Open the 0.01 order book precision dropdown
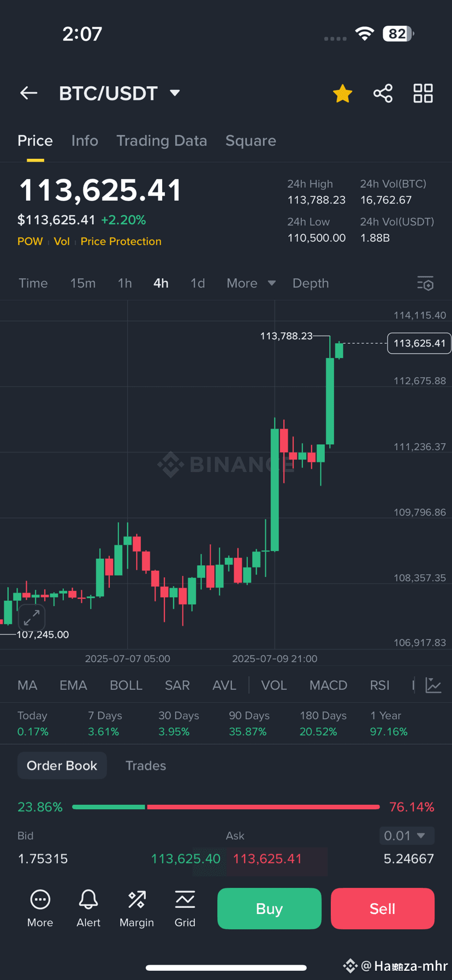The height and width of the screenshot is (980, 452). click(x=407, y=835)
